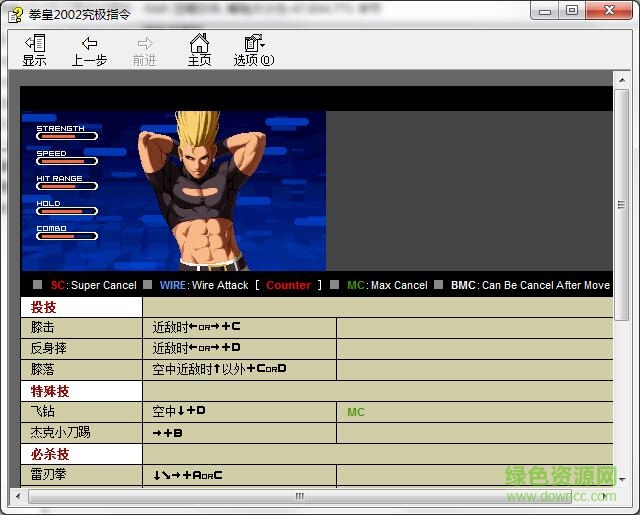The height and width of the screenshot is (515, 640).
Task: Click the 飞钻 move row
Action: click(43, 411)
